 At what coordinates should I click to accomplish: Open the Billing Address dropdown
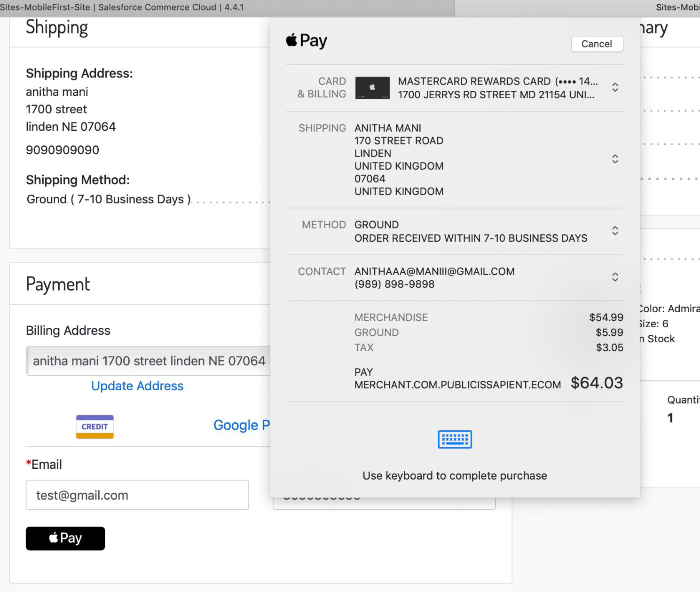tap(148, 361)
